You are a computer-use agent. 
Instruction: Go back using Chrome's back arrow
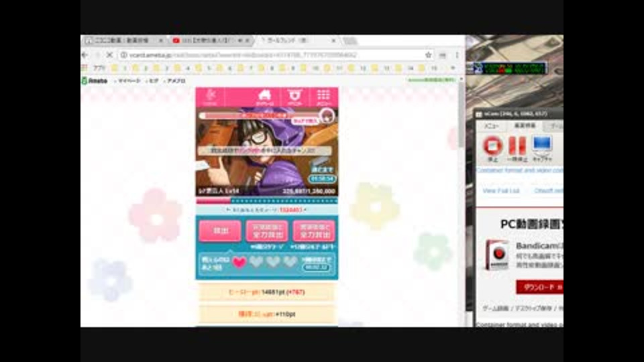point(85,54)
